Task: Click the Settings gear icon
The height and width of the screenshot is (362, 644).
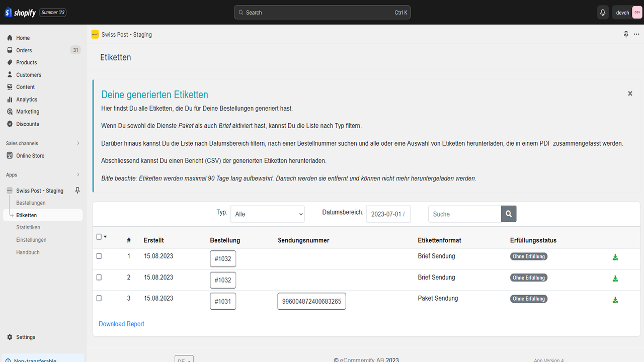Action: (10, 337)
